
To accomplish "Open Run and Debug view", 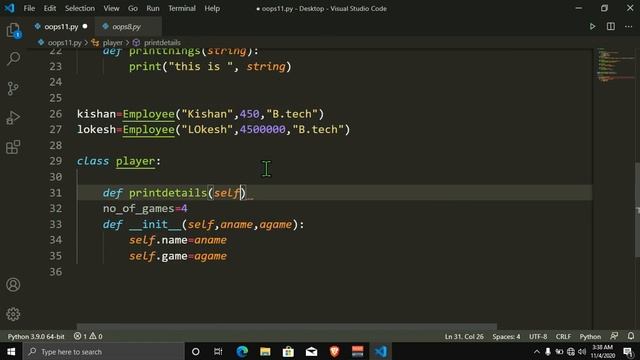I will [13, 118].
